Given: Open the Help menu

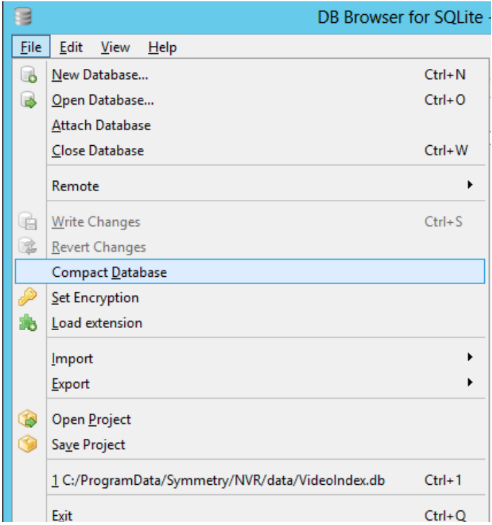Looking at the screenshot, I should tap(162, 47).
